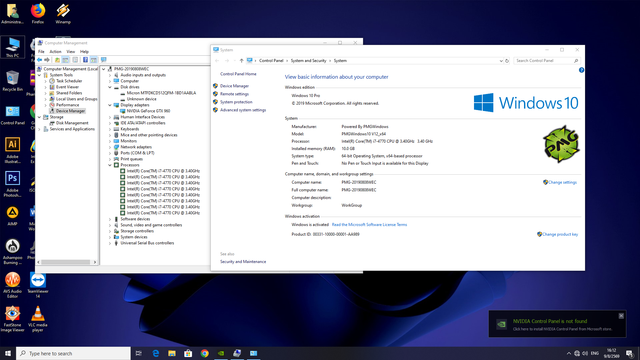Expand Network adapters category
640x360 pixels.
110,147
